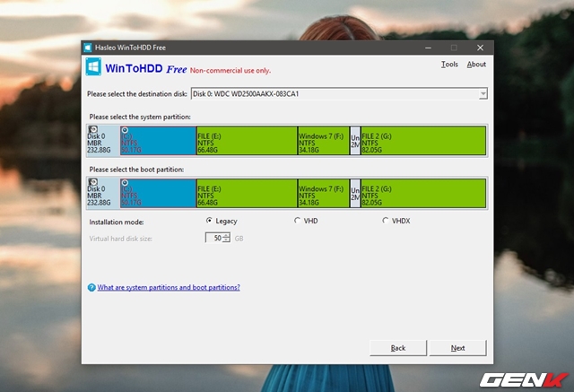Click the 'Installation mode:' label
Viewport: 574px width, 392px height.
click(117, 222)
